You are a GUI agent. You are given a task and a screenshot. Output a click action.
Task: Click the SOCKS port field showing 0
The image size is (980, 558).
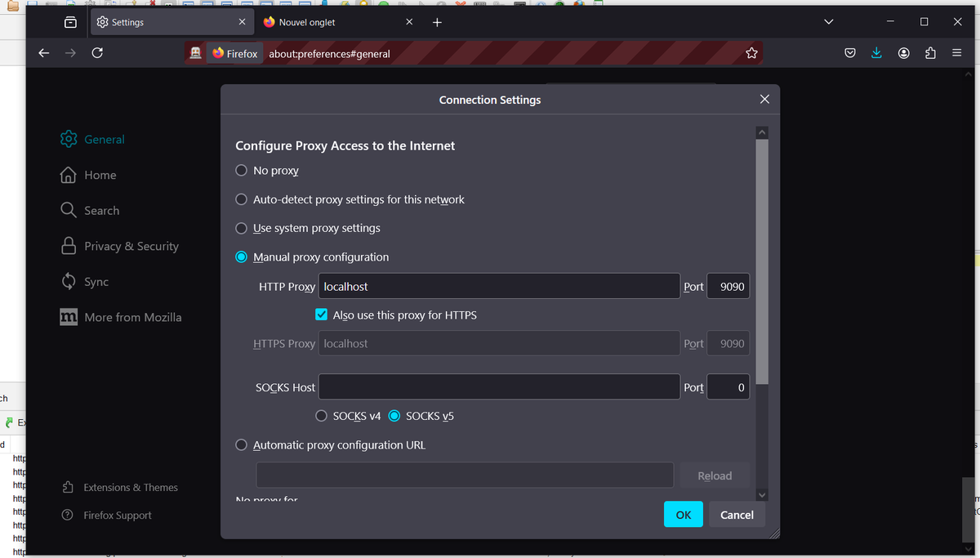tap(728, 387)
